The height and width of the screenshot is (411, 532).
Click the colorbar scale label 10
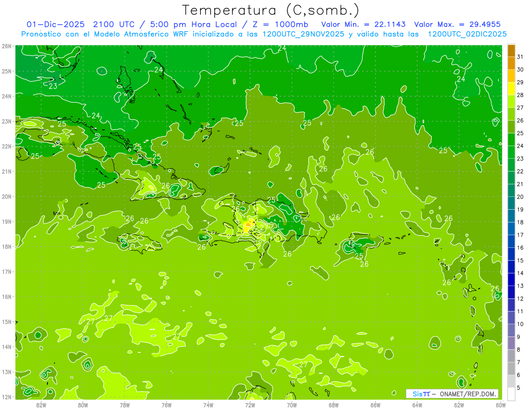[520, 324]
